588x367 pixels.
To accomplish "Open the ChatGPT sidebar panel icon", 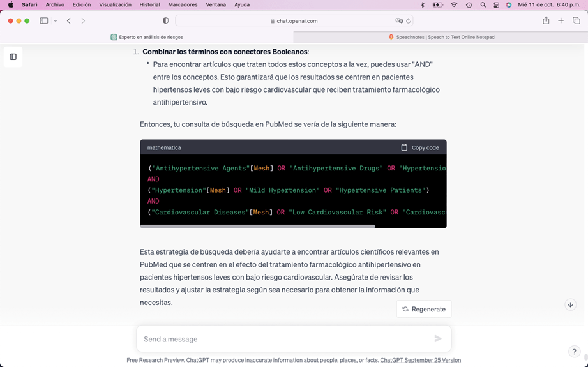I will 13,57.
